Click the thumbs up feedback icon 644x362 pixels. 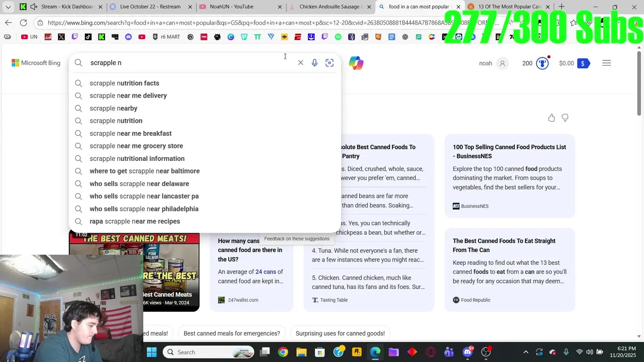coord(551,118)
